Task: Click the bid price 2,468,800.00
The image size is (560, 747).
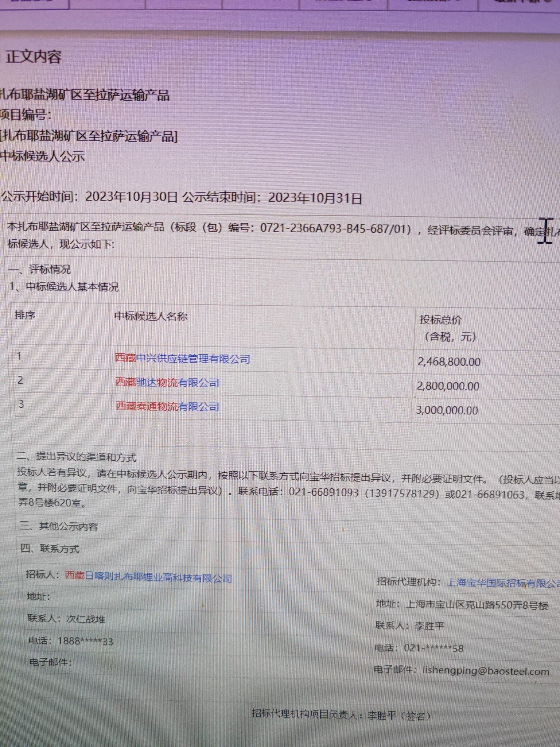Action: [x=449, y=362]
